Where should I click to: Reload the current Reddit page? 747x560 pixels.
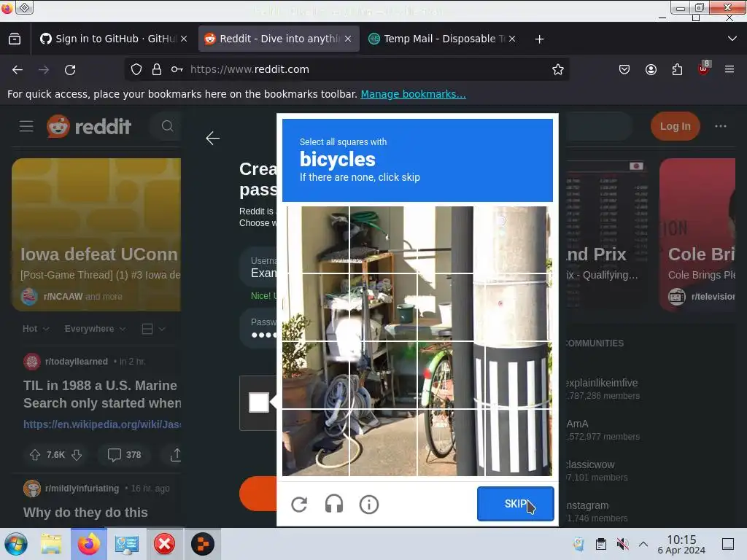(x=70, y=69)
